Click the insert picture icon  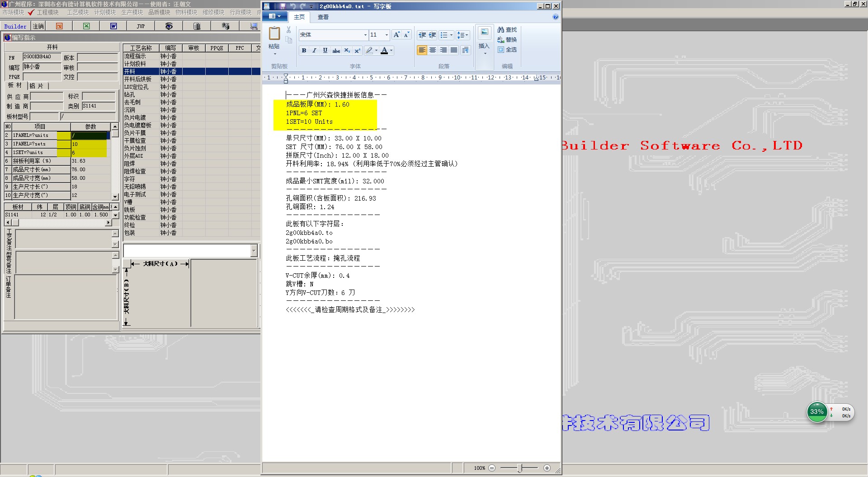(484, 33)
